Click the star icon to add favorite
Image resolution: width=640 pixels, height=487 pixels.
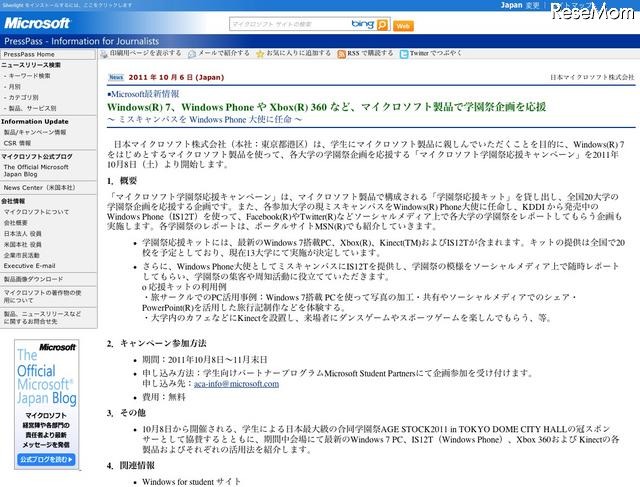260,54
